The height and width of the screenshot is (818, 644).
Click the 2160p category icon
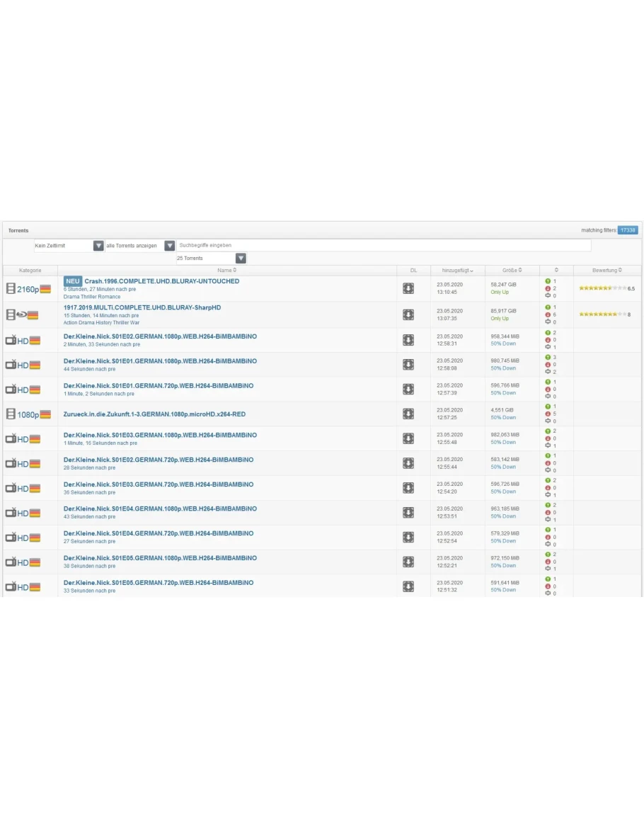(x=28, y=289)
